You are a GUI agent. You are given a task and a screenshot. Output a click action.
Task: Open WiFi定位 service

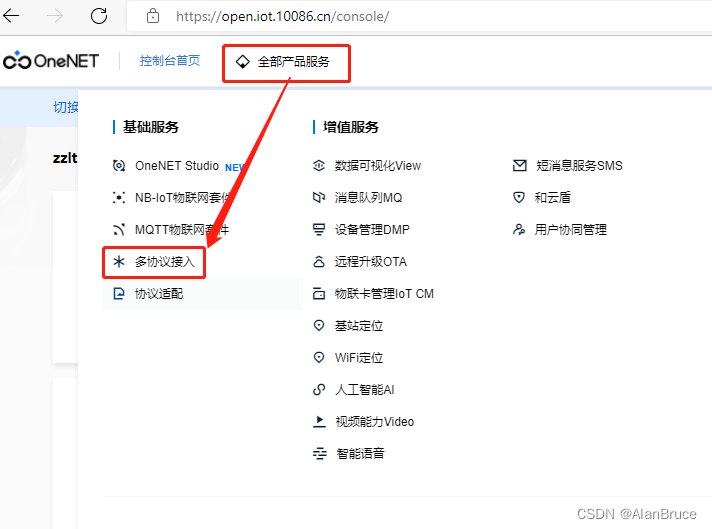pos(359,358)
